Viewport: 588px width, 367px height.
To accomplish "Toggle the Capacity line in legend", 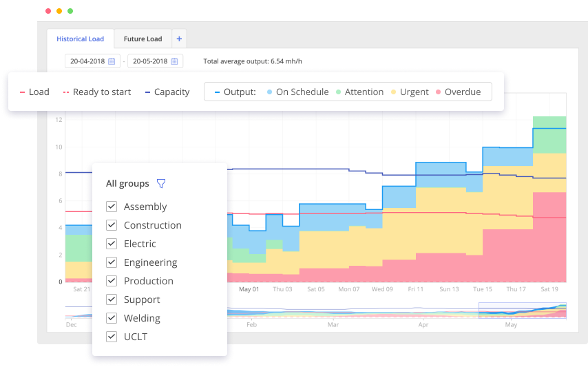I will click(x=167, y=92).
